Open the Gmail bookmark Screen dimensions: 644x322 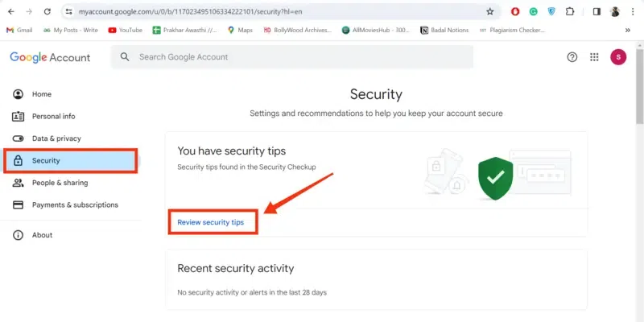[19, 30]
